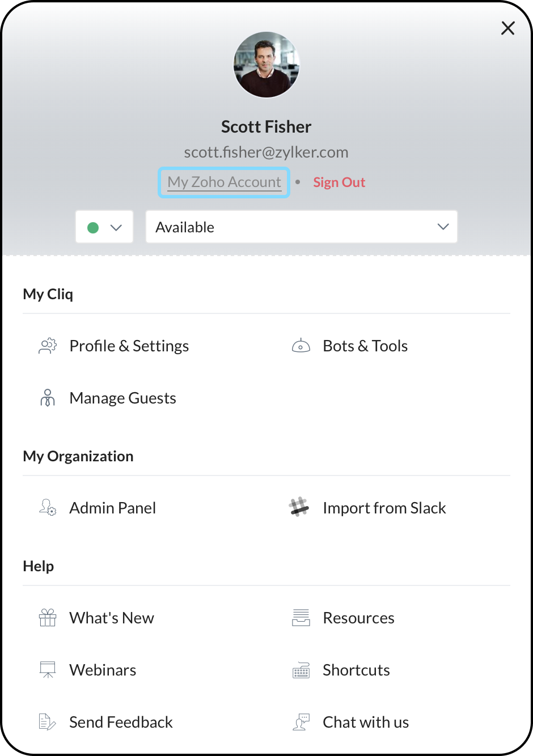The height and width of the screenshot is (756, 533).
Task: Open the green status indicator dropdown
Action: pos(104,227)
